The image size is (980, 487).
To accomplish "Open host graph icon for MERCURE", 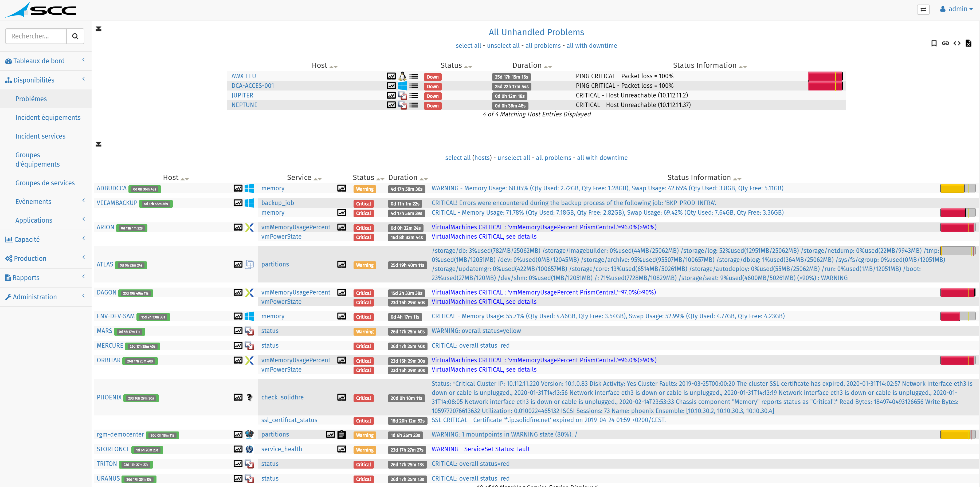I will pos(238,345).
